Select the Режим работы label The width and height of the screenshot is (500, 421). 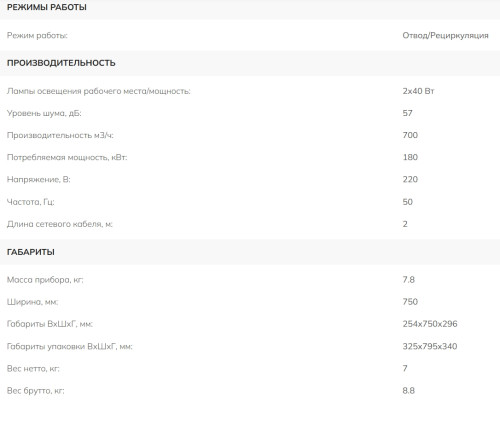[37, 35]
